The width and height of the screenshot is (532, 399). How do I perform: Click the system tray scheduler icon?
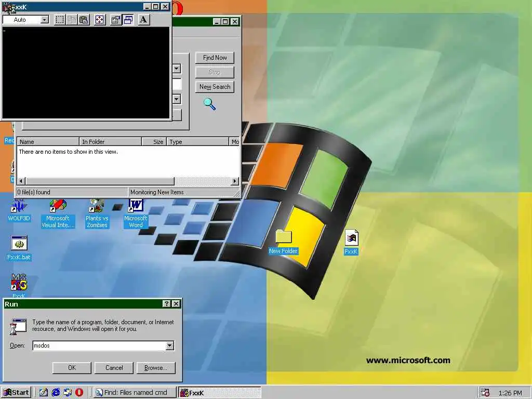point(485,393)
